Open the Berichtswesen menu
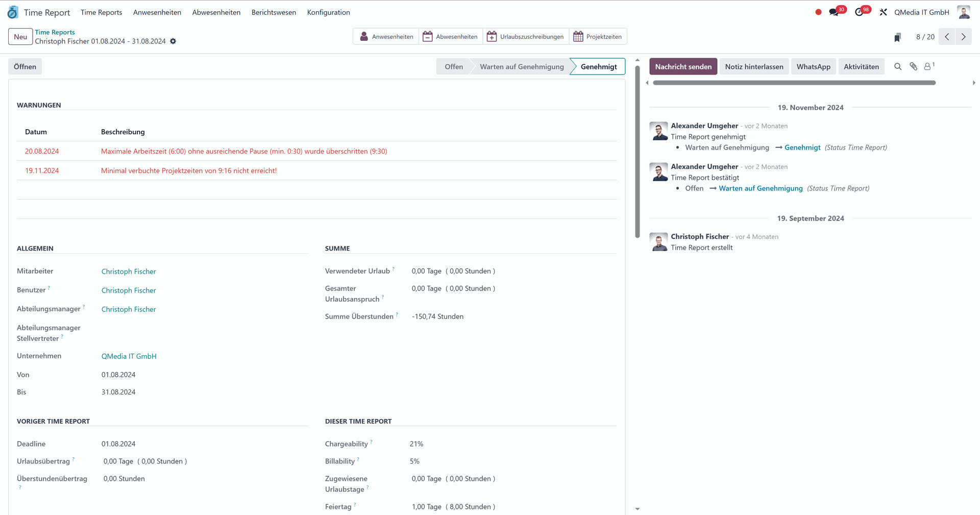980x515 pixels. [x=274, y=12]
